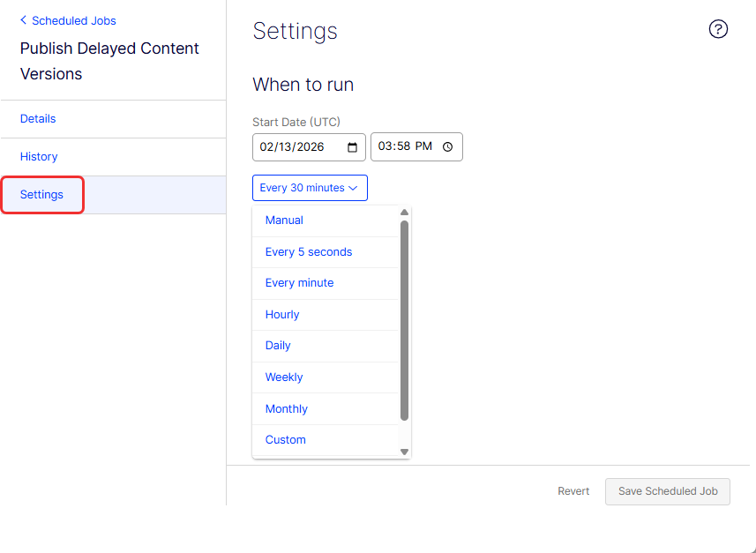
Task: Click the scrollbar up arrow in dropdown list
Action: tap(405, 213)
